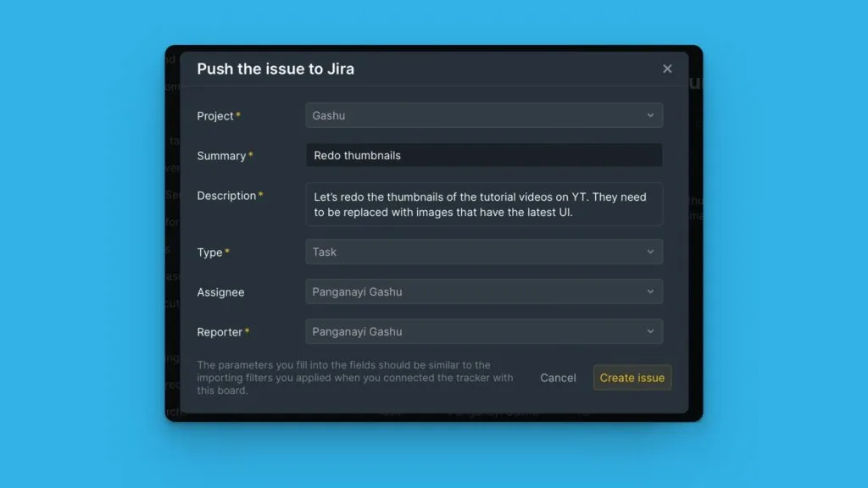Click the Type field label
868x488 pixels.
[209, 252]
